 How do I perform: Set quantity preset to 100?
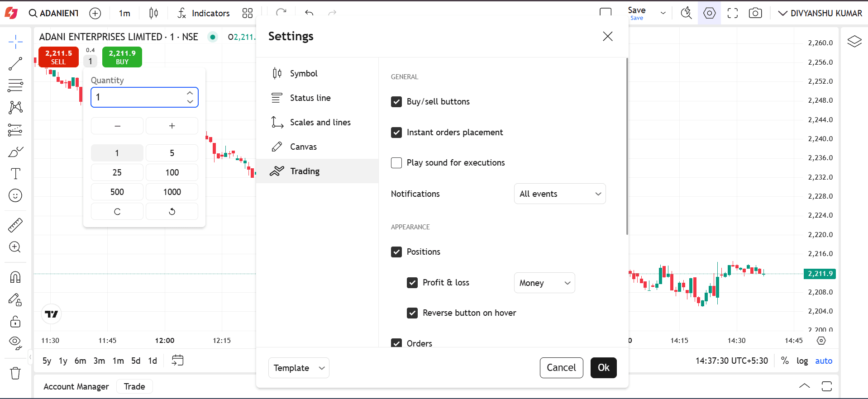point(172,172)
